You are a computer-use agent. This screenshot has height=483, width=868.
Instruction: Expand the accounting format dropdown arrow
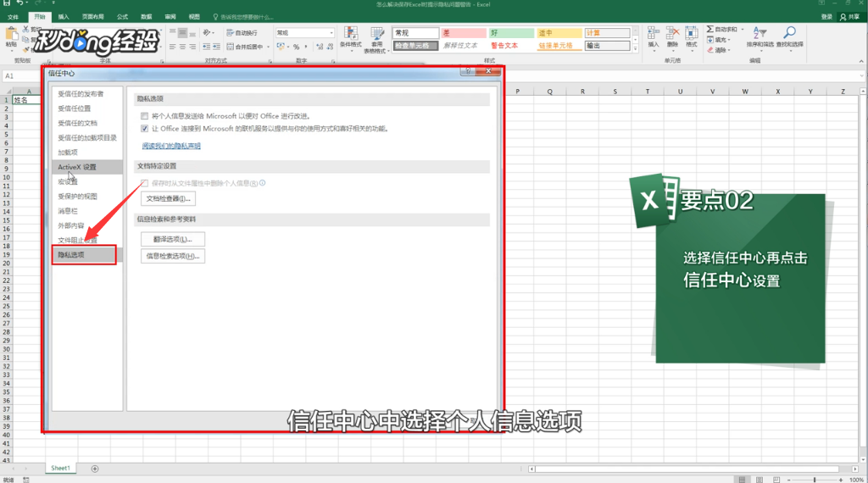coord(288,47)
